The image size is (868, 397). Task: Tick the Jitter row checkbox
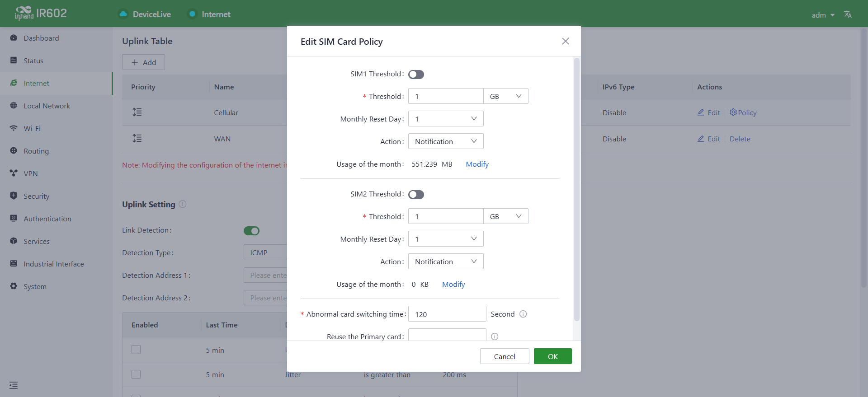click(x=136, y=374)
